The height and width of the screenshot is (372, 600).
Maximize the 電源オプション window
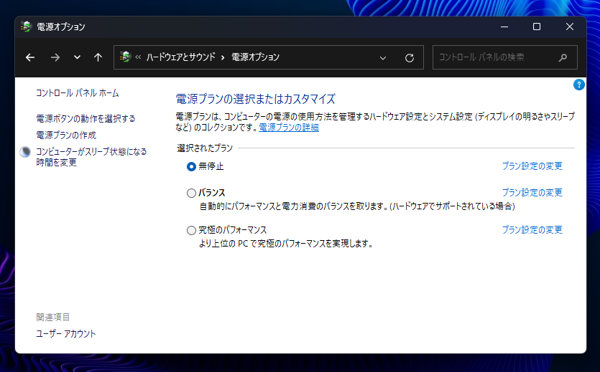click(x=536, y=26)
